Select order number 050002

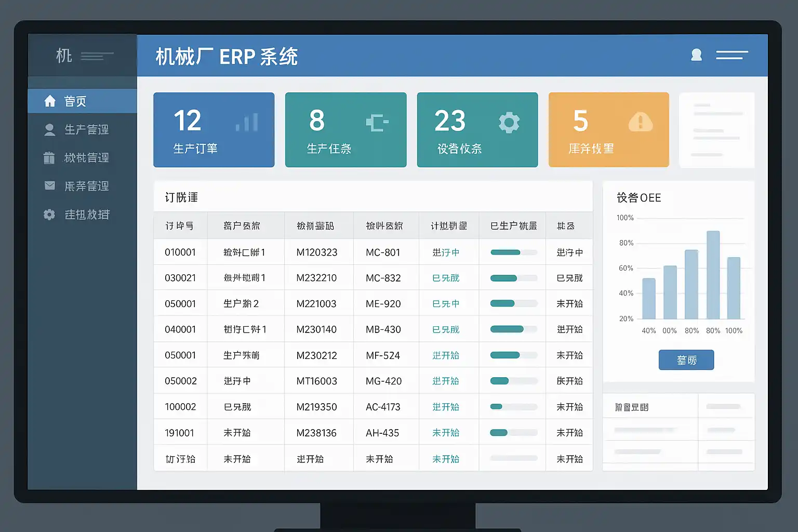click(181, 381)
